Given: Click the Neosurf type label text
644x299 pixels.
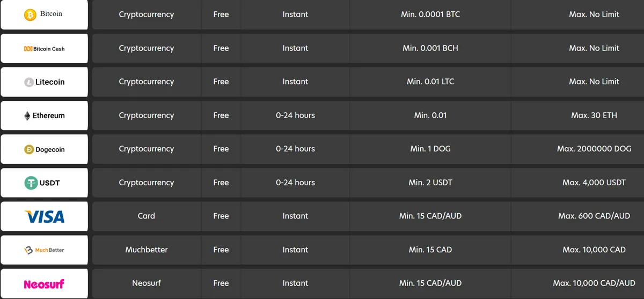Looking at the screenshot, I should coord(146,283).
